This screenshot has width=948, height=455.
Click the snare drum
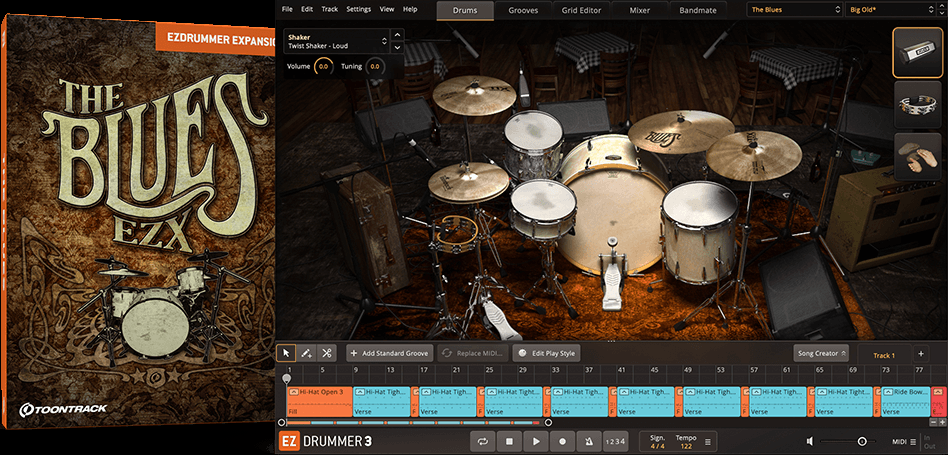[543, 208]
